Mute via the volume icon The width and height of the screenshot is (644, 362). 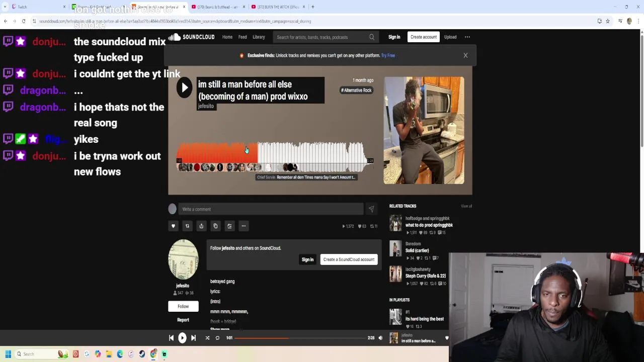380,338
